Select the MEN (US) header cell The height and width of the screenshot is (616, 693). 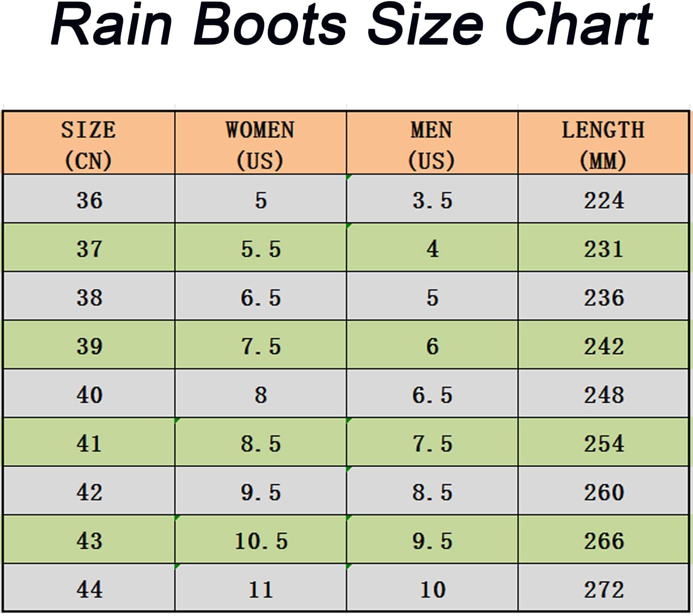point(432,143)
